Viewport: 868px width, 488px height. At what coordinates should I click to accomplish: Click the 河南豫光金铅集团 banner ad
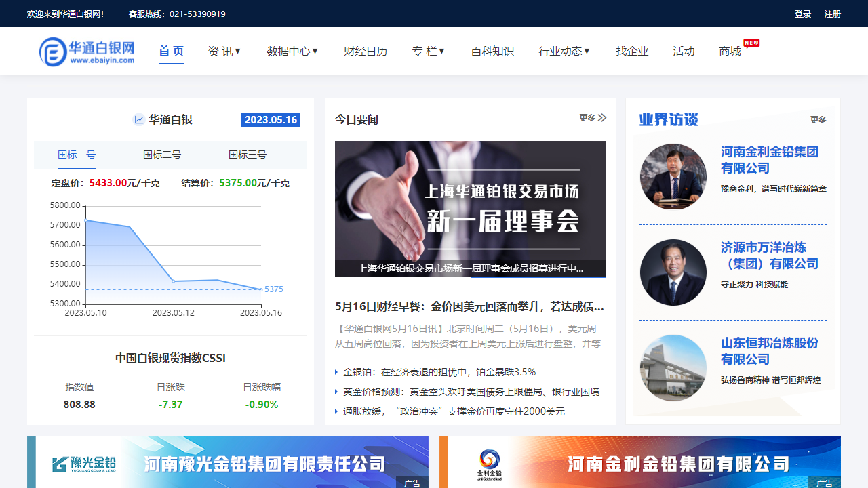click(x=228, y=462)
